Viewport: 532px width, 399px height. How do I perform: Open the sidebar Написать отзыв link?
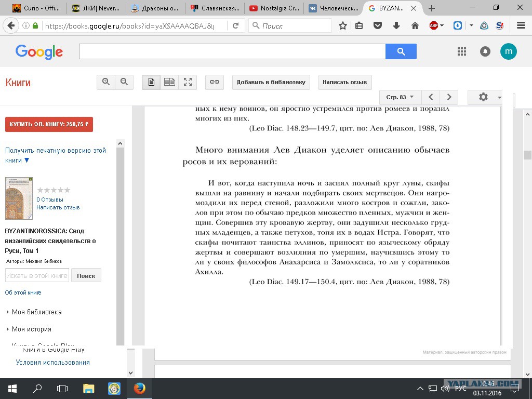click(58, 207)
